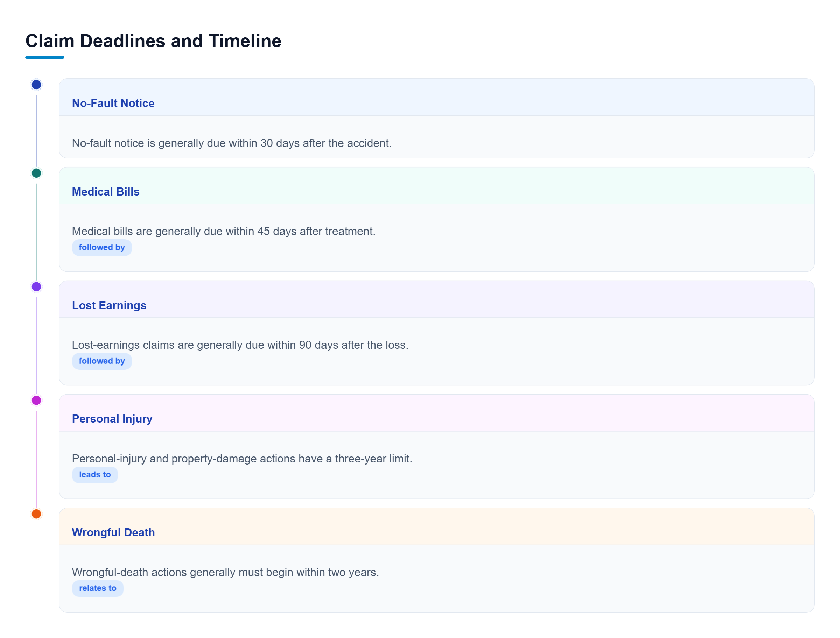Click the 'leads to' tag under Personal Injury
The height and width of the screenshot is (638, 840).
95,475
